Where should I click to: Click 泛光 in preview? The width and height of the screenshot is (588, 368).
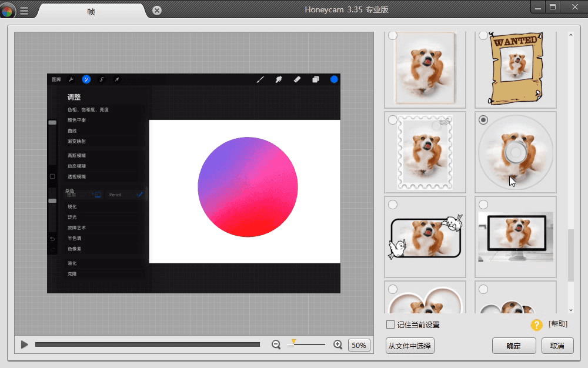point(72,217)
